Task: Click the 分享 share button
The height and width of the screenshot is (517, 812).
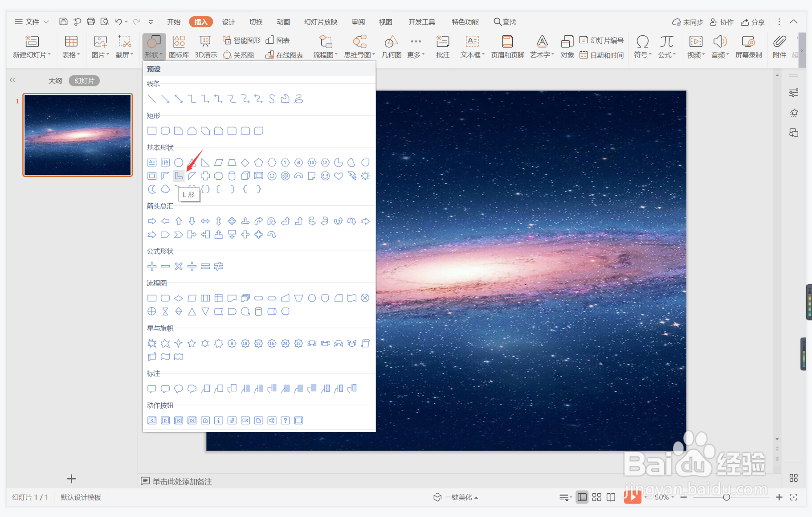Action: (x=753, y=22)
